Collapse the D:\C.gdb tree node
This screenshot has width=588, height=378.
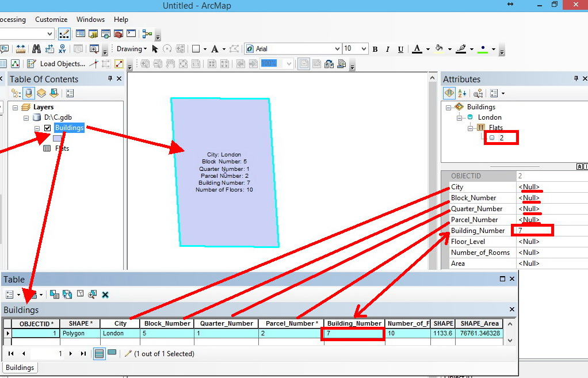(x=26, y=118)
